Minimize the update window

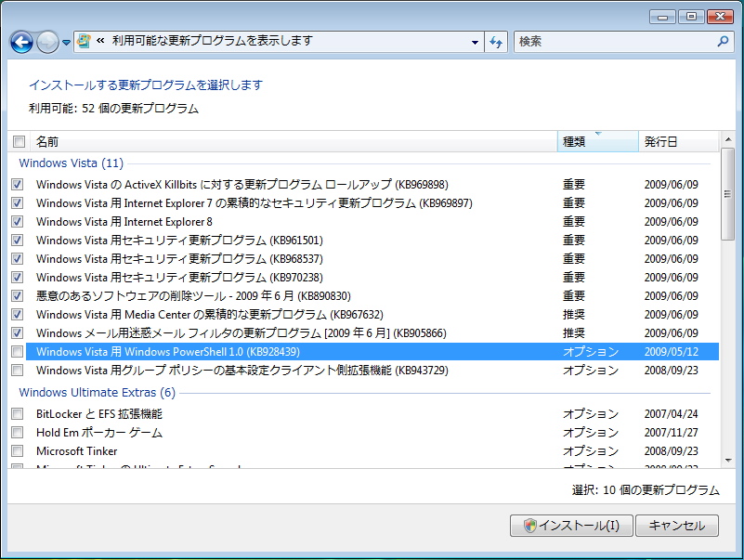(663, 17)
